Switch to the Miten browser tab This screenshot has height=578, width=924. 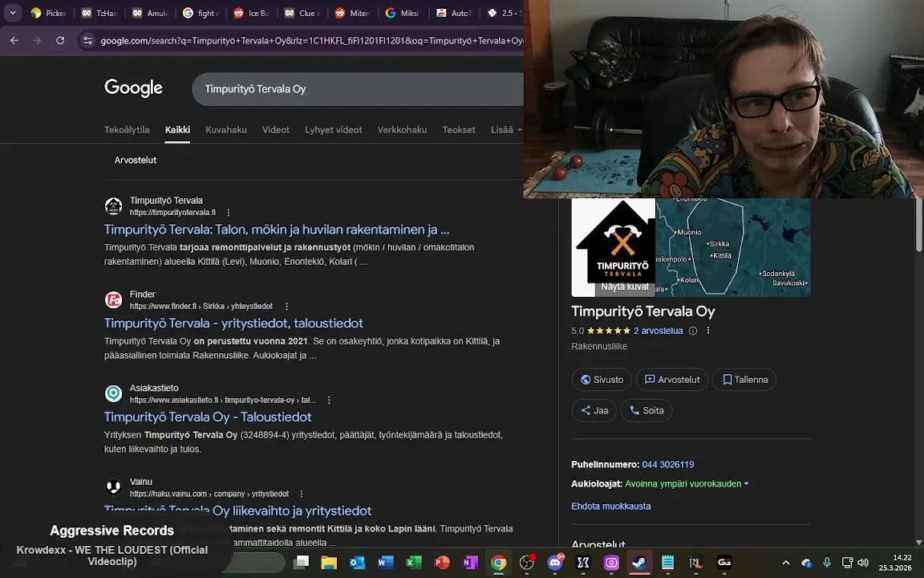[x=352, y=13]
